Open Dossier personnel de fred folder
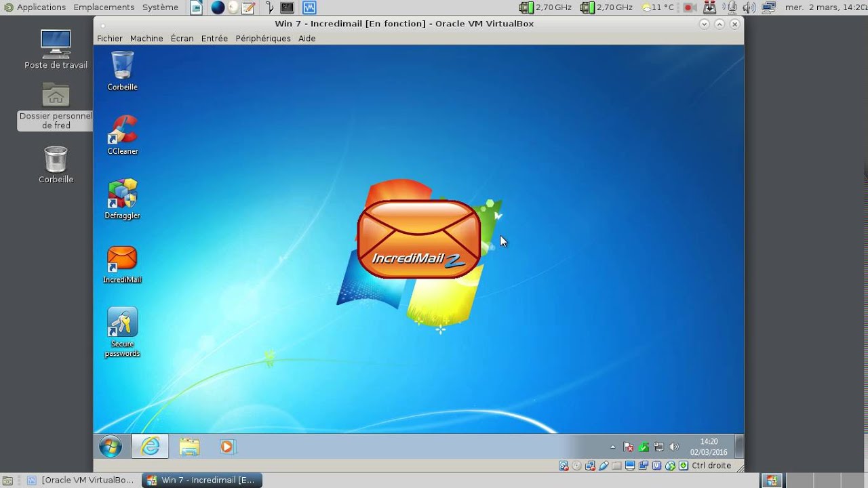Viewport: 868px width, 488px height. pyautogui.click(x=56, y=106)
